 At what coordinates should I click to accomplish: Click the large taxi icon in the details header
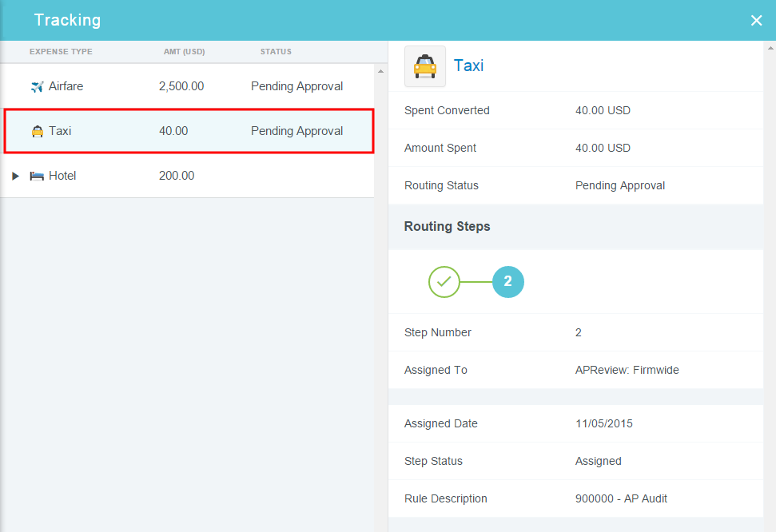click(425, 66)
